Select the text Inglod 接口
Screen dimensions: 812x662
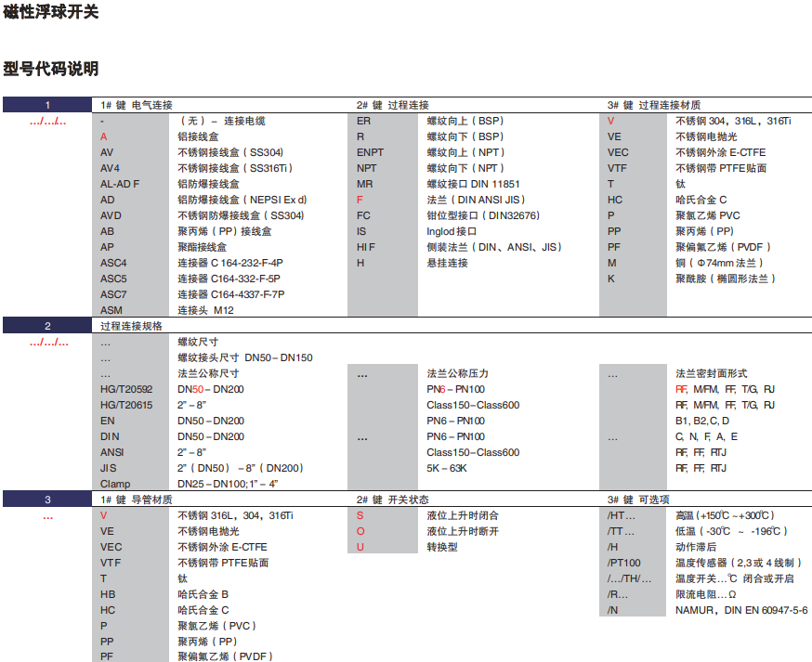tap(452, 231)
